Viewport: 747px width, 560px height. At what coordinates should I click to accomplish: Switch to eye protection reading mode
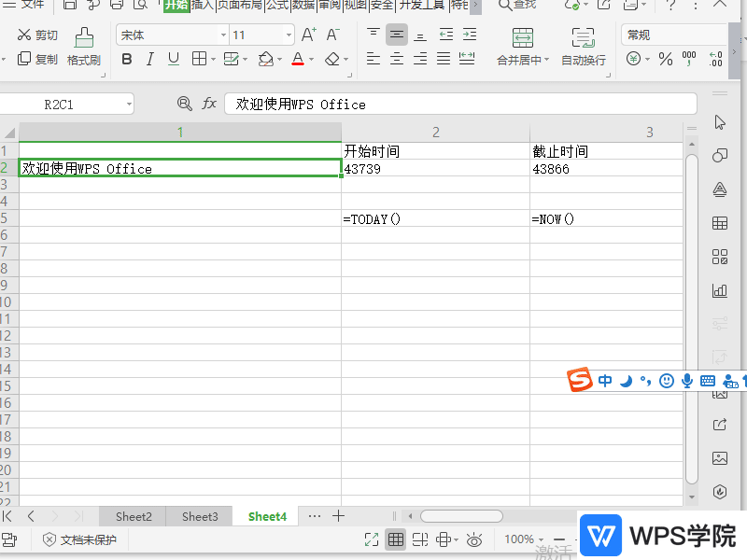point(474,539)
